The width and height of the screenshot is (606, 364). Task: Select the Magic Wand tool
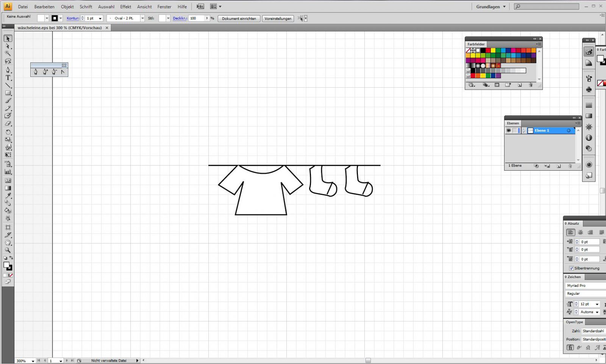(x=8, y=53)
